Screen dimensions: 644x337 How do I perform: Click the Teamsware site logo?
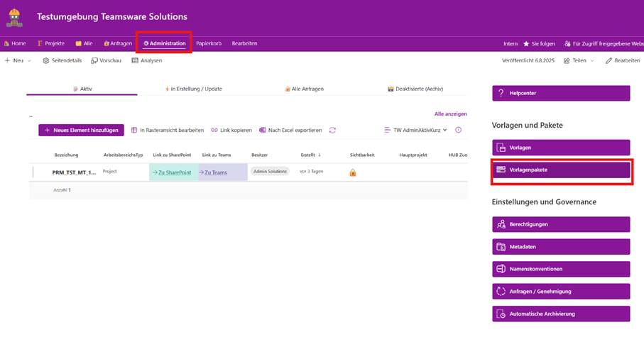(x=15, y=16)
